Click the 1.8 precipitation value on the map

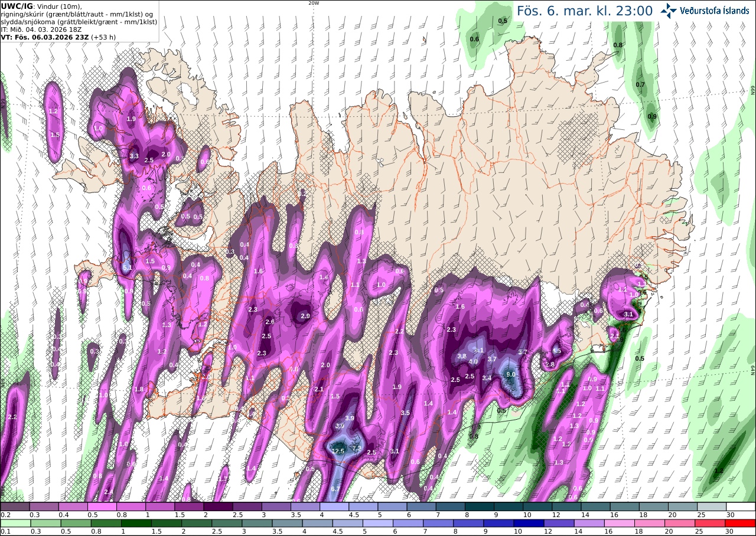[139, 390]
